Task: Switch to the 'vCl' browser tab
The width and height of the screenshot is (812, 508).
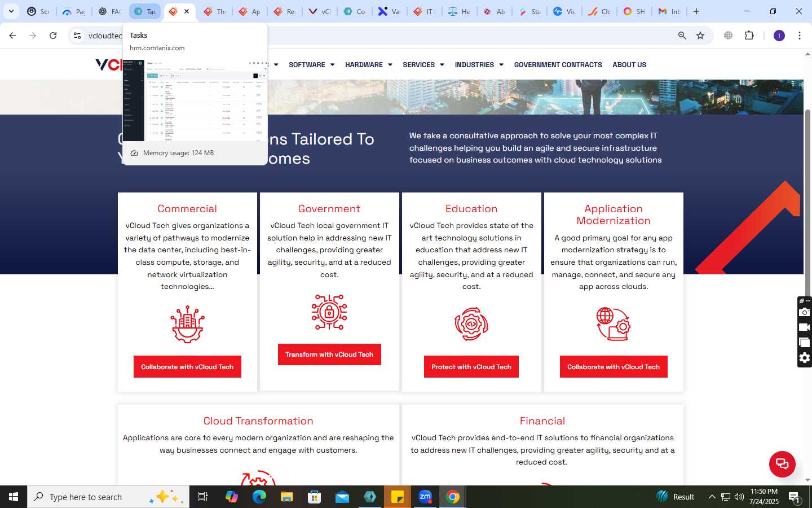Action: pyautogui.click(x=320, y=11)
